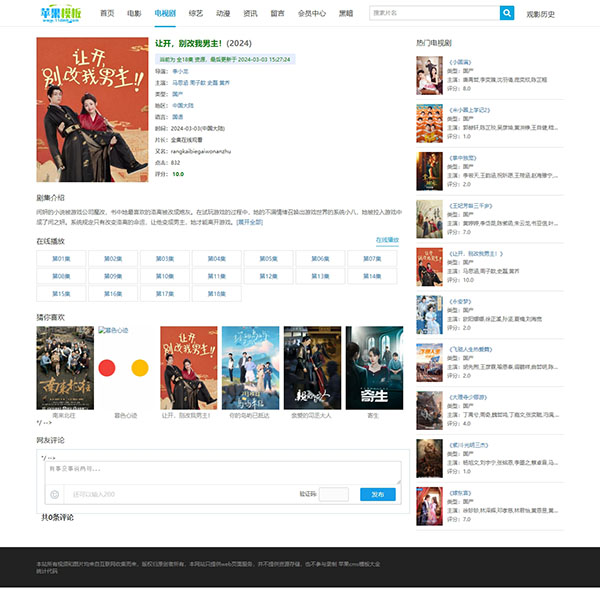Image resolution: width=600 pixels, height=595 pixels.
Task: Click the 苹果模板 site logo
Action: click(x=62, y=13)
